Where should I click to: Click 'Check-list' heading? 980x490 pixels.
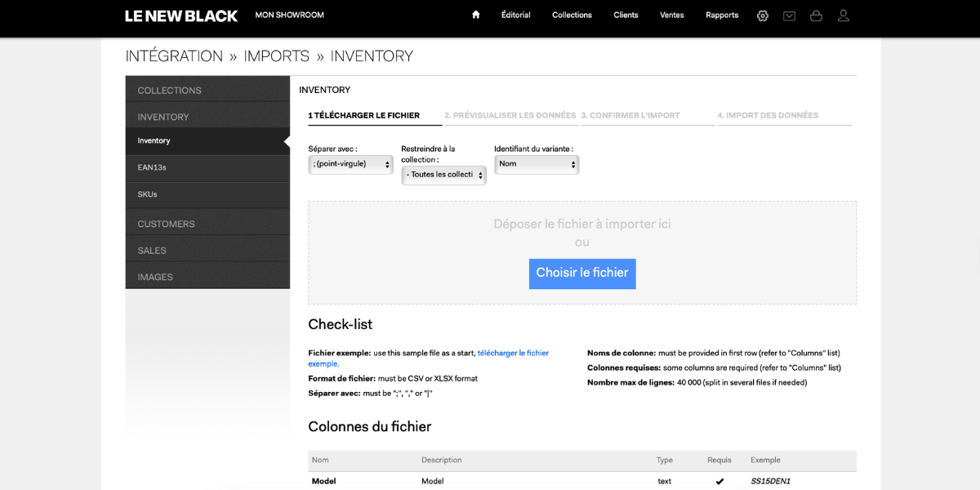coord(341,325)
